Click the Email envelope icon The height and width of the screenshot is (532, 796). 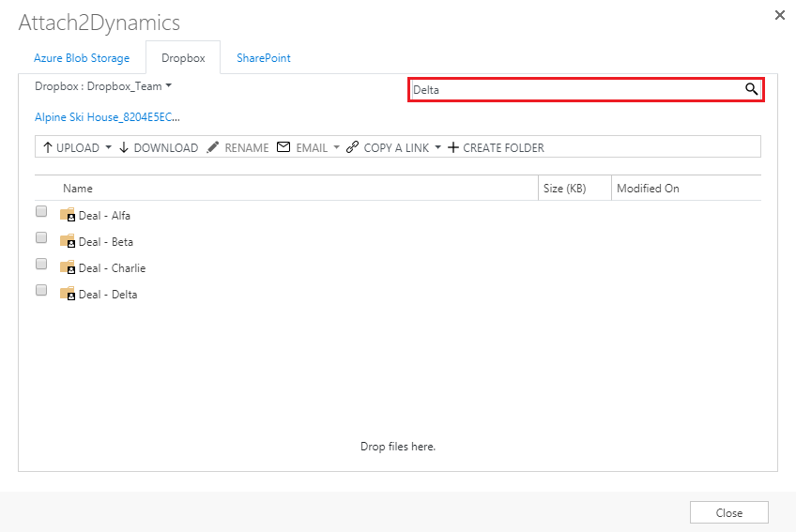[x=283, y=147]
